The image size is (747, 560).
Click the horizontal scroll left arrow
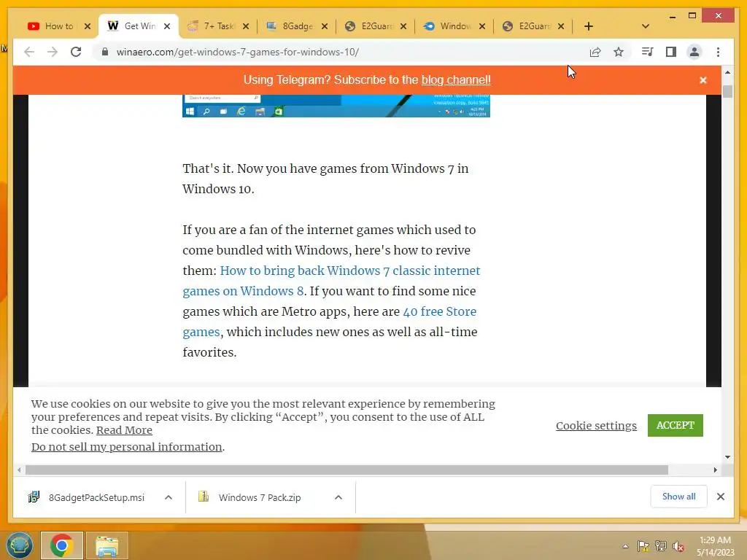click(x=19, y=470)
